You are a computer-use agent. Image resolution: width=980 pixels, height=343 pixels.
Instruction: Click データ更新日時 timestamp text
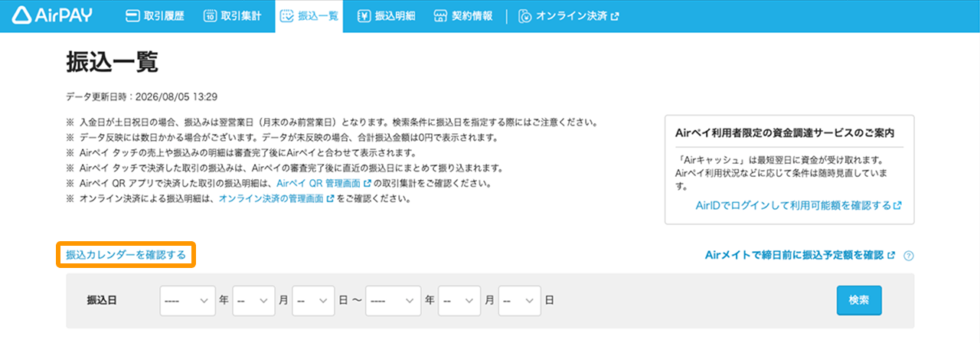pos(142,97)
